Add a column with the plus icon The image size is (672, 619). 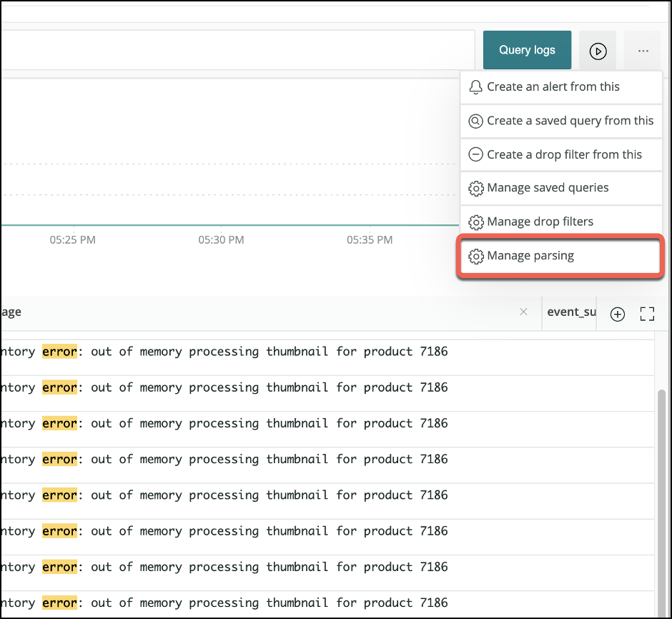point(618,314)
